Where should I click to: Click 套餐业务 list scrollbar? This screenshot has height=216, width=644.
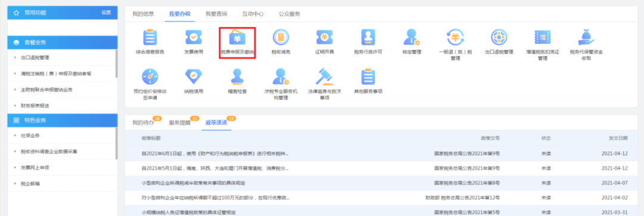pos(116,64)
